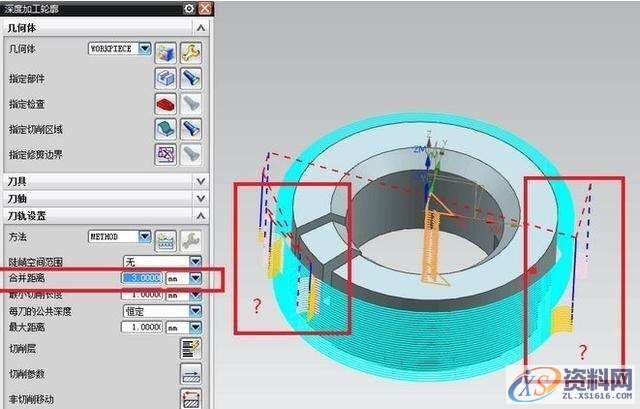Viewport: 640px width, 409px height.
Task: Click the new geometry icon beside WORKPIECE
Action: point(166,49)
